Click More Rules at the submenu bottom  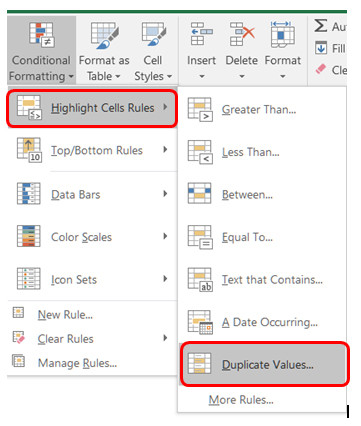click(x=241, y=399)
